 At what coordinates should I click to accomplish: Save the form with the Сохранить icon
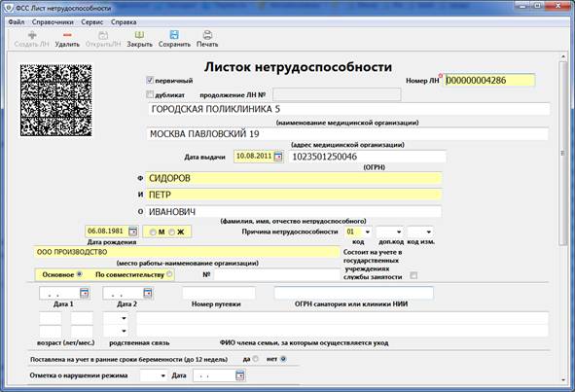tap(174, 35)
